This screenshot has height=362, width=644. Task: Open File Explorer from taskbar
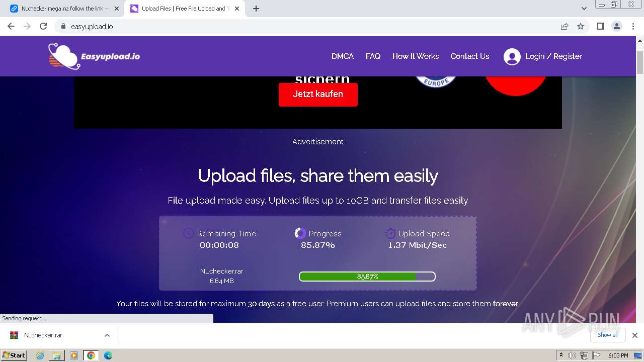57,355
